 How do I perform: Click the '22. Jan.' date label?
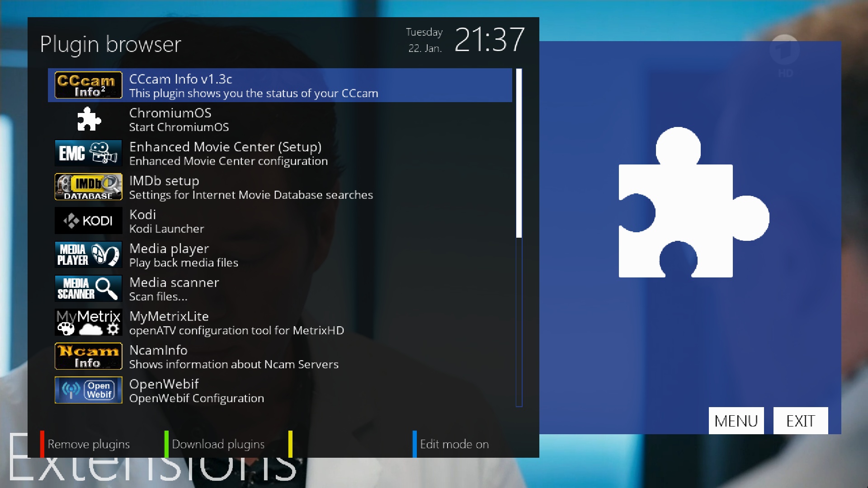point(425,48)
